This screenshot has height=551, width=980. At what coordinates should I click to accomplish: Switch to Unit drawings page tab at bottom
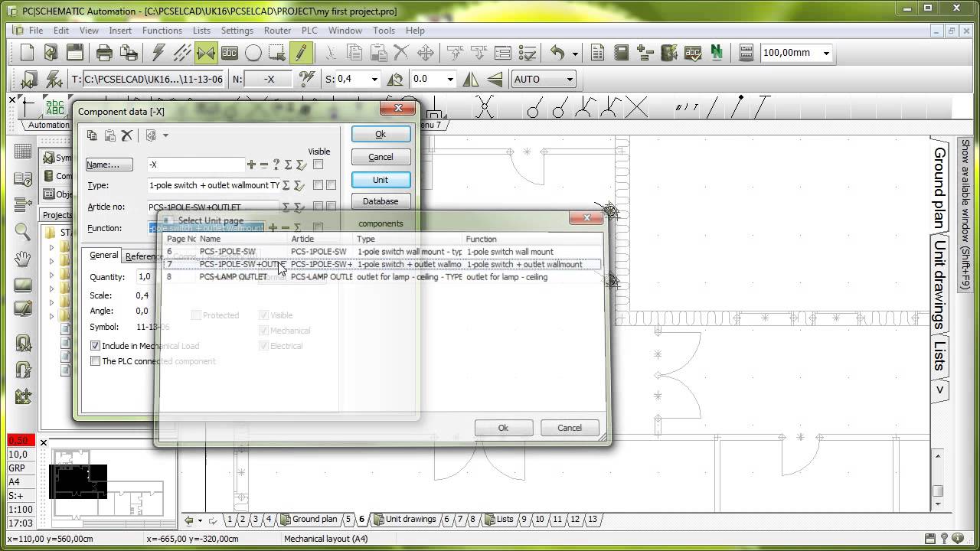(x=405, y=519)
